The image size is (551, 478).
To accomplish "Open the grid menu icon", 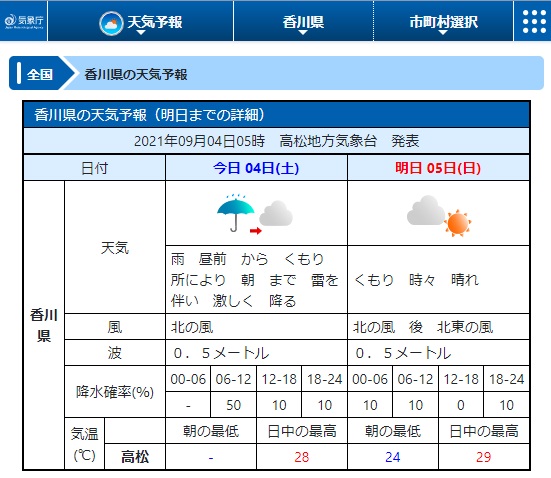I will (x=534, y=22).
